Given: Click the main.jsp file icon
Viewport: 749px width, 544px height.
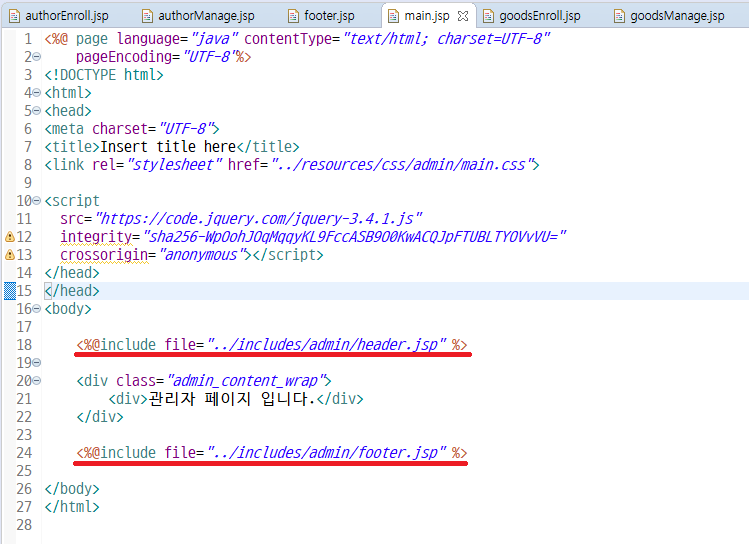Looking at the screenshot, I should tap(393, 16).
